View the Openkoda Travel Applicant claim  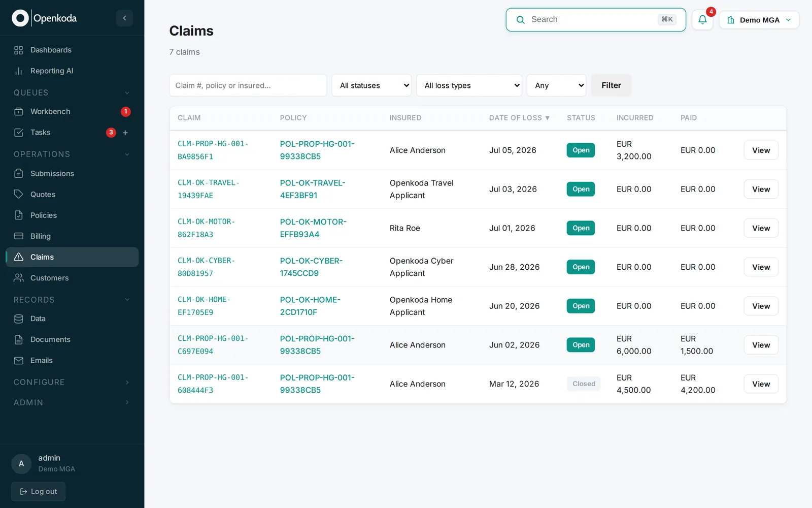coord(761,189)
